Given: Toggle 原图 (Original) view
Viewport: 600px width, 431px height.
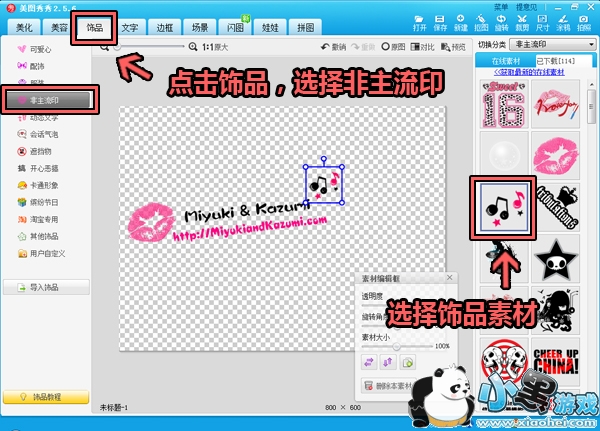Looking at the screenshot, I should tap(393, 47).
